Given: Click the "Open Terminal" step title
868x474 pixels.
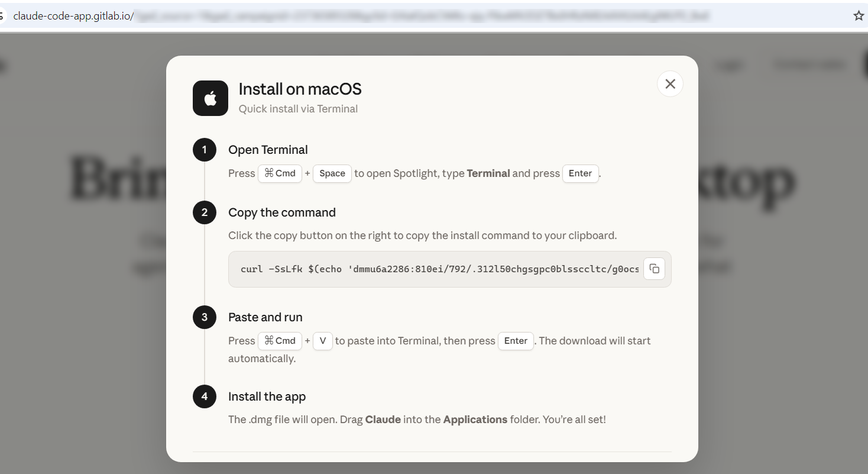Looking at the screenshot, I should point(268,150).
